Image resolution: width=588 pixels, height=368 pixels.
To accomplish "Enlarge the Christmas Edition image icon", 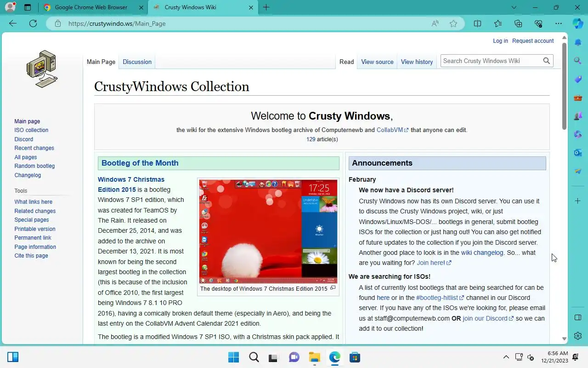I will [x=333, y=288].
